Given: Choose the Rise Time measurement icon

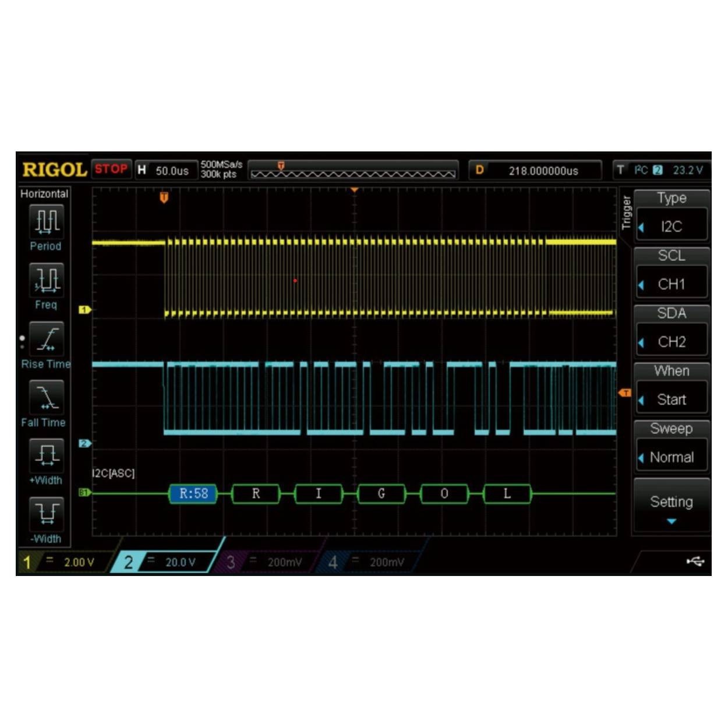Looking at the screenshot, I should click(x=47, y=339).
